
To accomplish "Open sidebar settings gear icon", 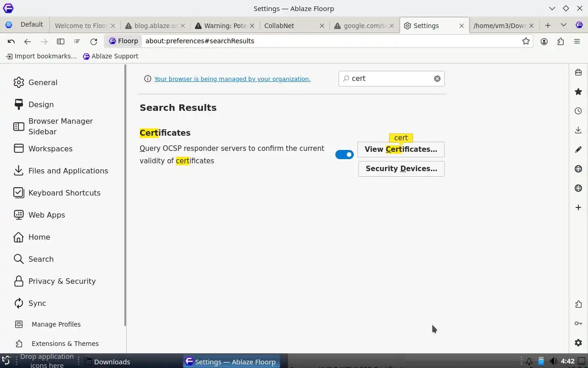I will coord(578,343).
